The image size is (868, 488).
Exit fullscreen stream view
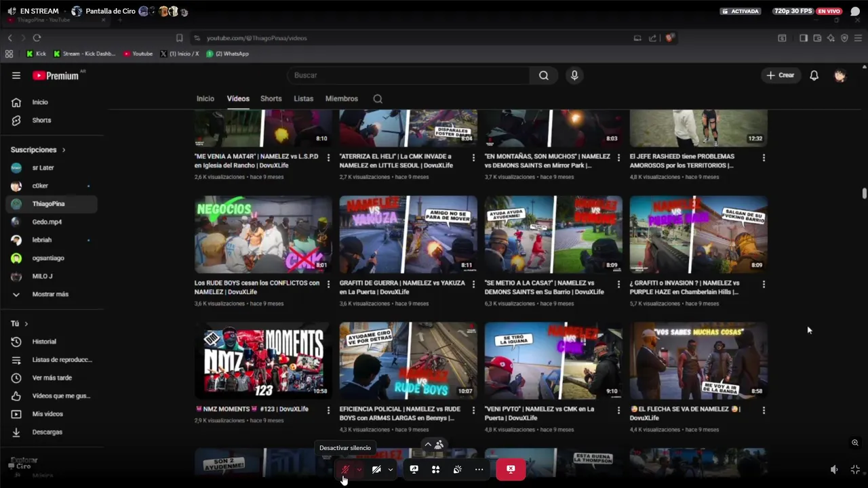855,470
